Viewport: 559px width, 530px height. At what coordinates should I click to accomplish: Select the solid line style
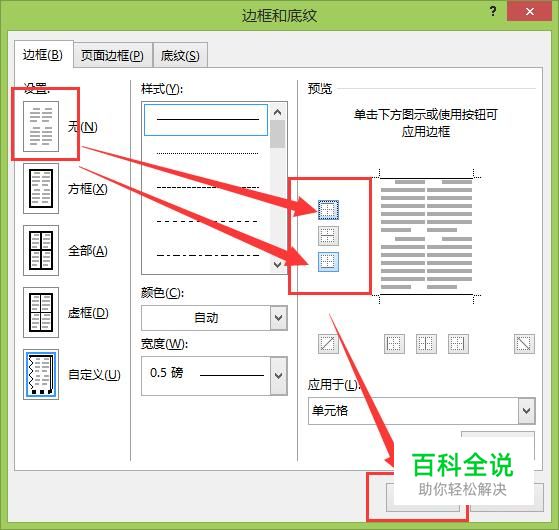206,120
